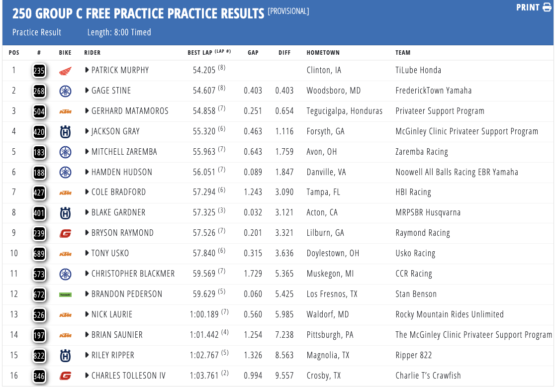Click Cole Bradford's best lap time 57.294
Image resolution: width=555 pixels, height=392 pixels.
click(204, 192)
